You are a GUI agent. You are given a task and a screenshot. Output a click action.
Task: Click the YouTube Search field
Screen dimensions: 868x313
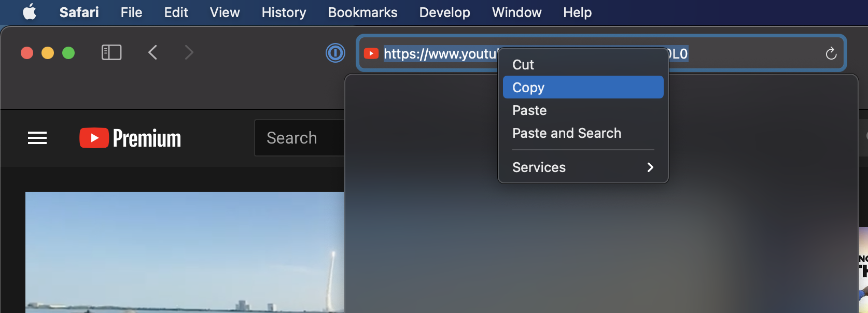point(298,138)
